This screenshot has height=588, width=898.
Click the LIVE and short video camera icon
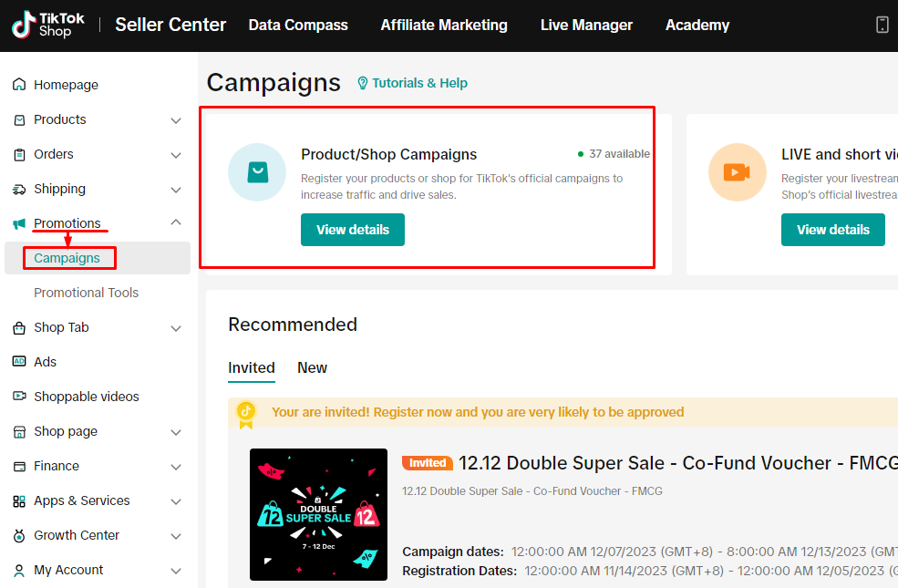point(737,172)
